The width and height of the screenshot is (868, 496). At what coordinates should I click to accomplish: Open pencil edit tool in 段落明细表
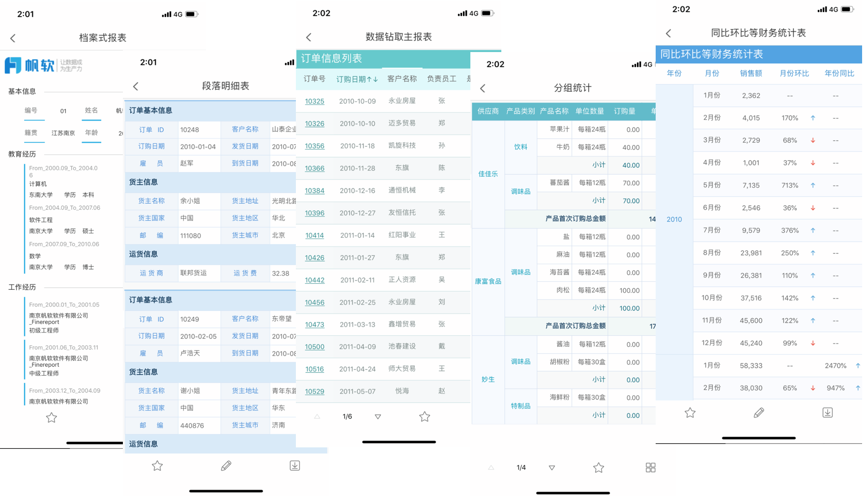(226, 466)
